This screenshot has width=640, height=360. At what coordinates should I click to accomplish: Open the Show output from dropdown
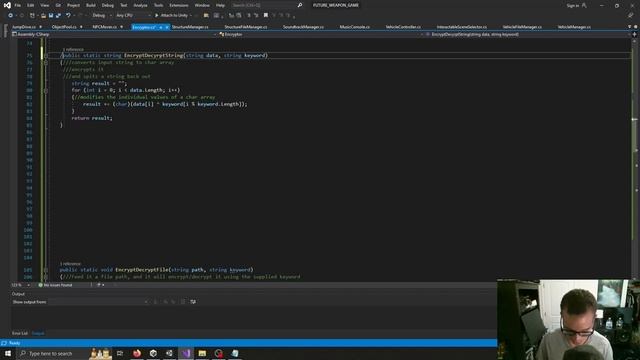[x=98, y=302]
